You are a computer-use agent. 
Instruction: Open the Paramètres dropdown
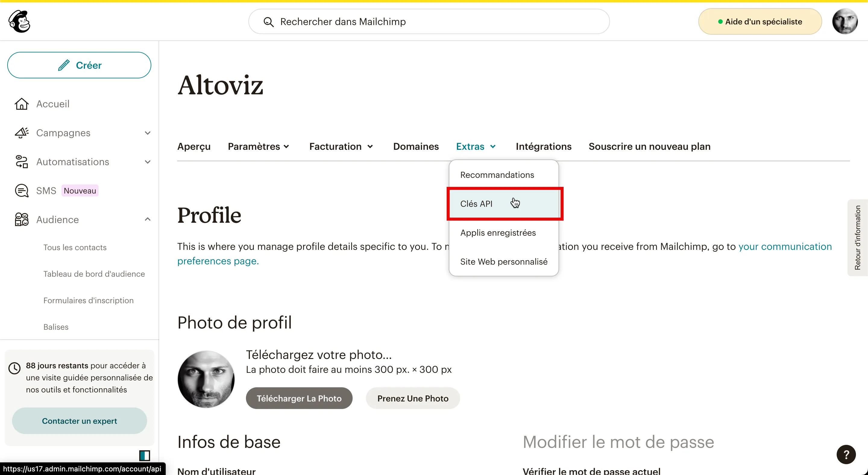(x=259, y=146)
